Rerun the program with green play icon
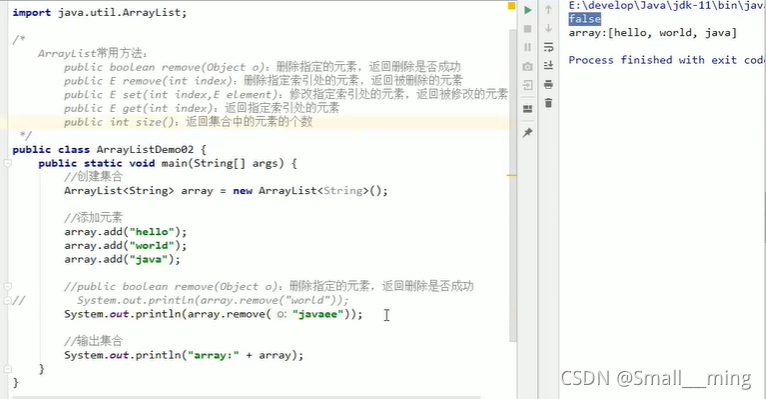766x399 pixels. point(528,10)
